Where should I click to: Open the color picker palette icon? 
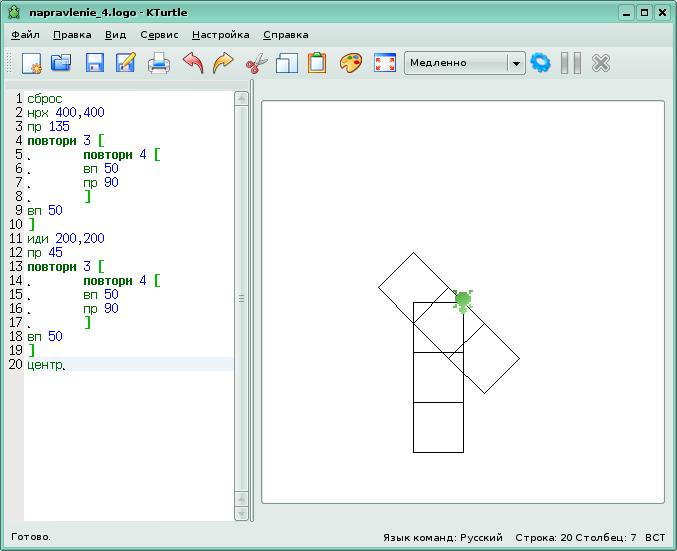click(351, 63)
